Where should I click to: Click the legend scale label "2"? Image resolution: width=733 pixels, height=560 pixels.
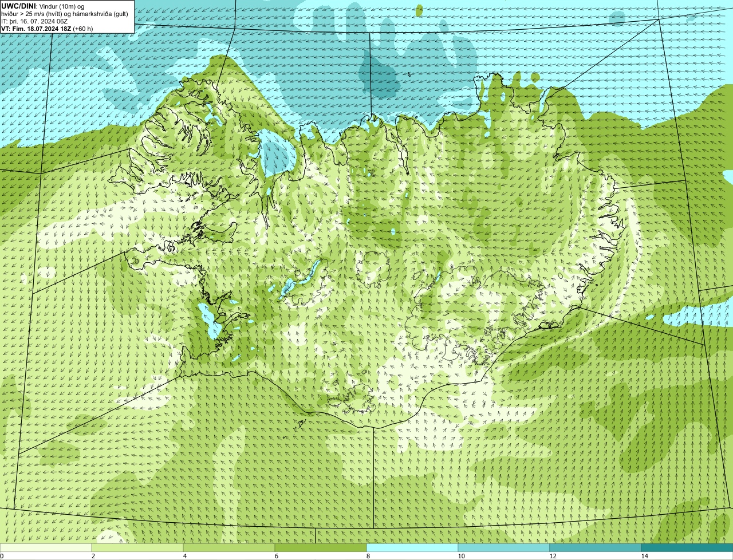coord(93,556)
